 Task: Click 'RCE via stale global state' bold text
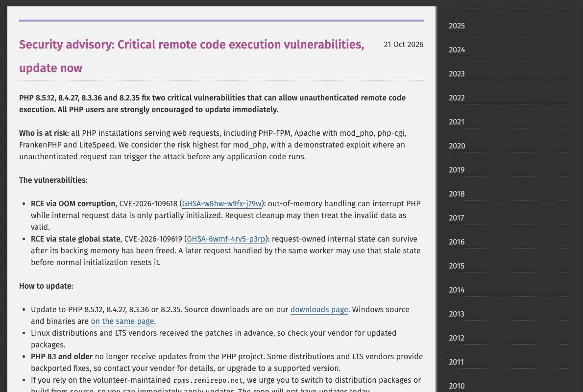point(75,239)
